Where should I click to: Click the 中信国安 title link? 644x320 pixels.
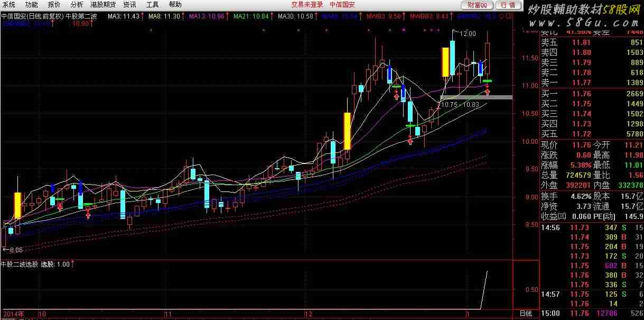pos(342,4)
